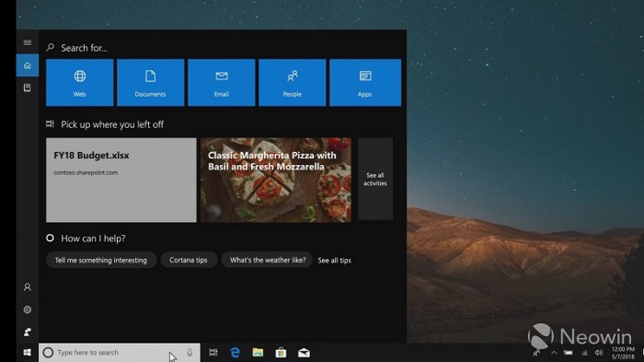The height and width of the screenshot is (362, 644).
Task: Focus the 'Type here to search' box
Action: [x=120, y=353]
